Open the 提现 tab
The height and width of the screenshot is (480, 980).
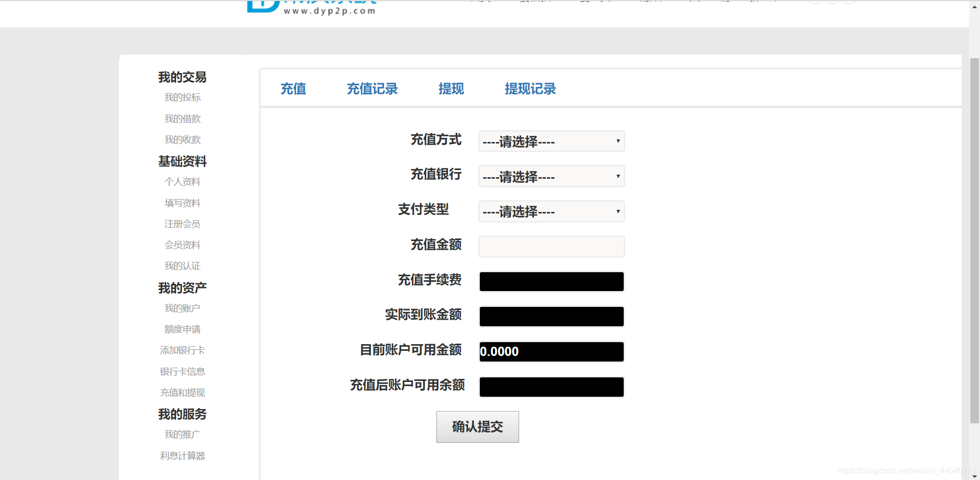[451, 89]
